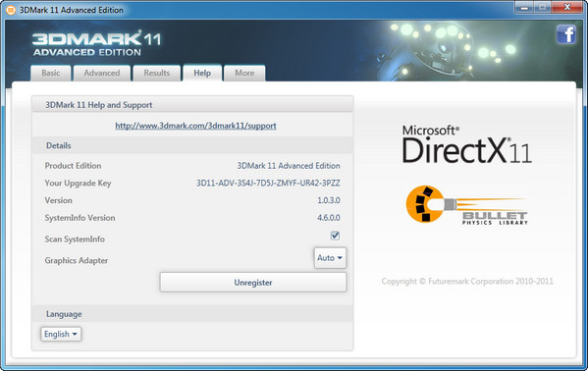Click the 'SystemInfo Version' label

pyautogui.click(x=80, y=218)
